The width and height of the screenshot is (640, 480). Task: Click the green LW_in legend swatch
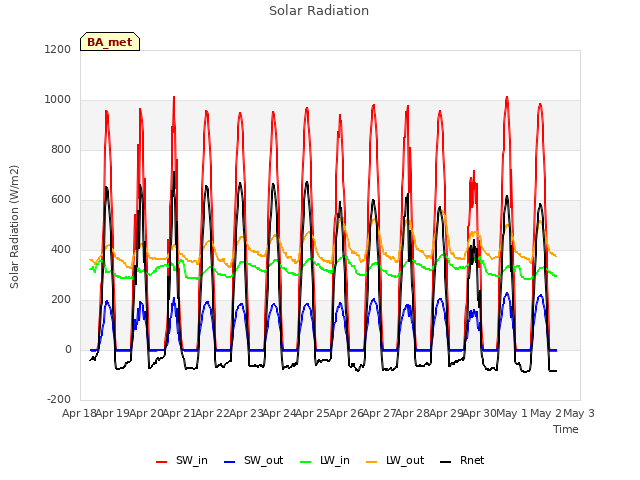tap(306, 462)
